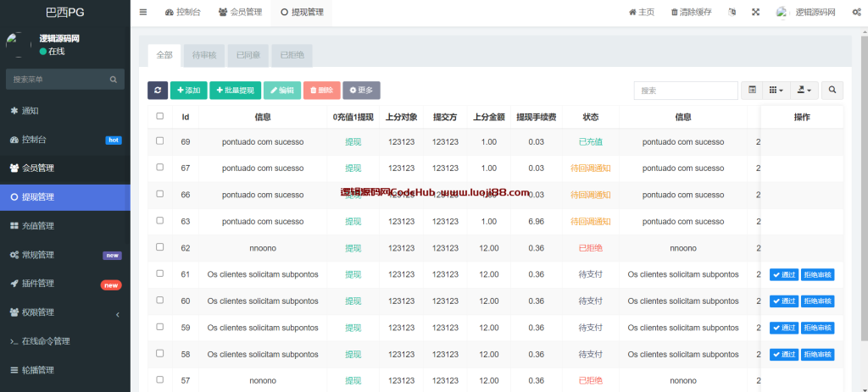Open 充值管理 in the sidebar
868x392 pixels.
coord(65,226)
